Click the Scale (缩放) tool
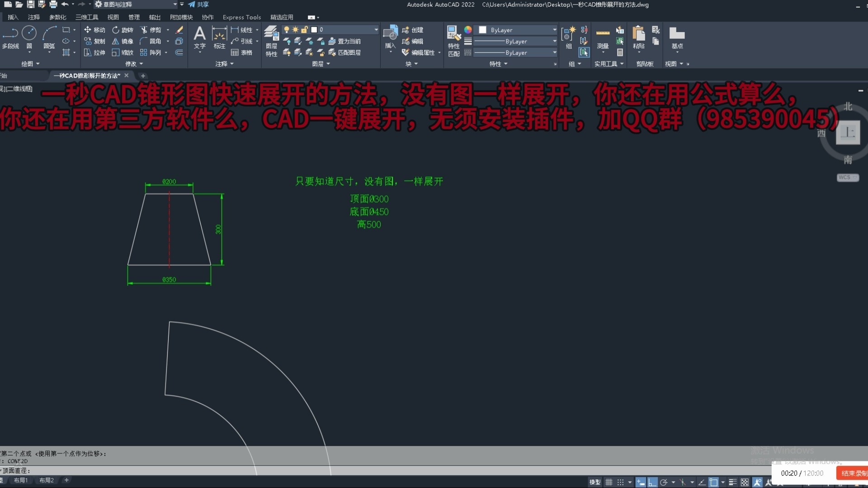The image size is (868, 488). point(123,52)
